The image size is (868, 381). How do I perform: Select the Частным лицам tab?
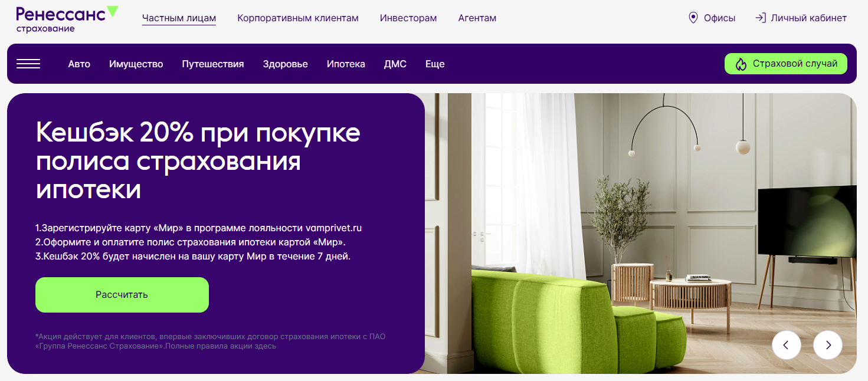pos(179,18)
